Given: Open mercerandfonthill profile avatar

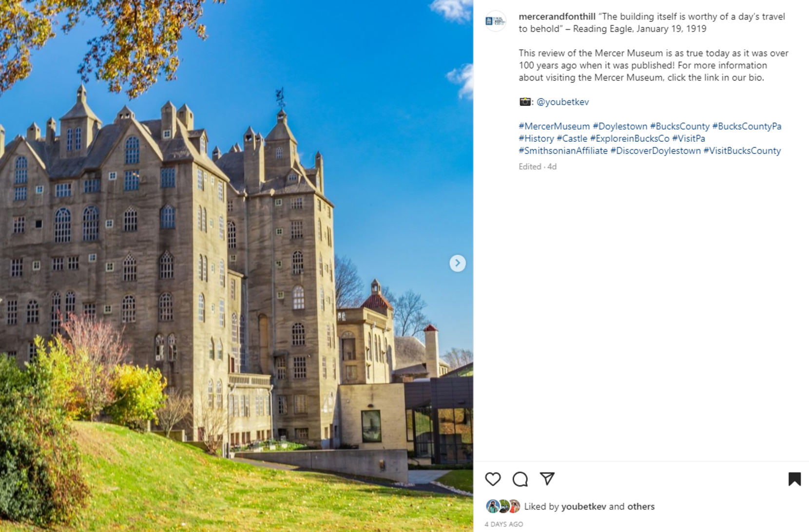Looking at the screenshot, I should pos(495,21).
